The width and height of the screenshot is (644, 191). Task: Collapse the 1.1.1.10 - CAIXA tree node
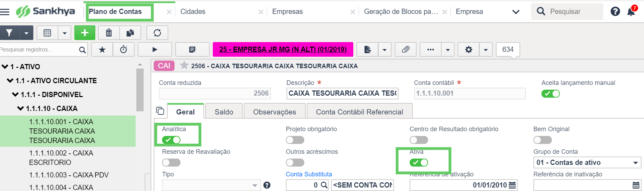20,109
